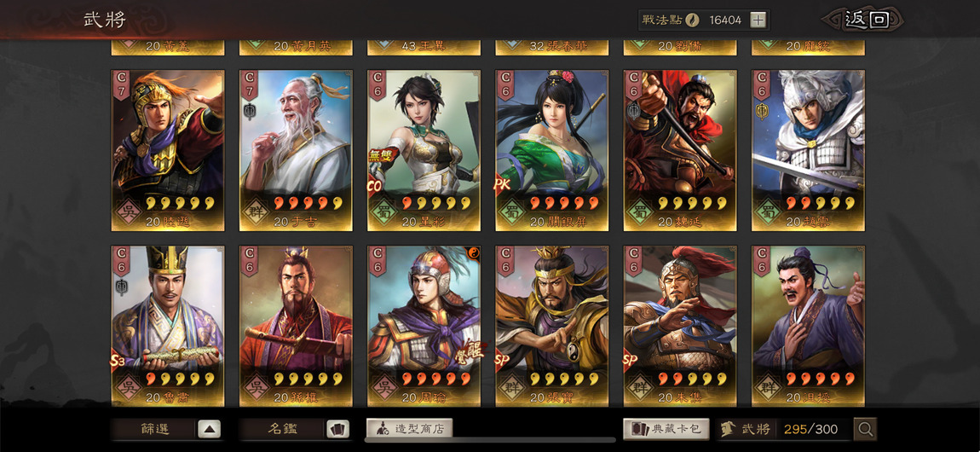Open the 名鑑 catalog
Image resolution: width=980 pixels, height=452 pixels.
coord(283,429)
